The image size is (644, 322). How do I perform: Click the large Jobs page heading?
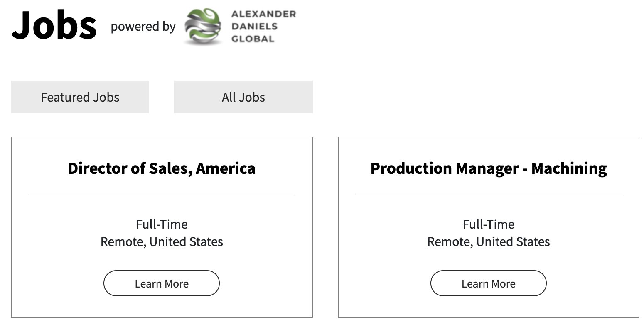pos(54,26)
